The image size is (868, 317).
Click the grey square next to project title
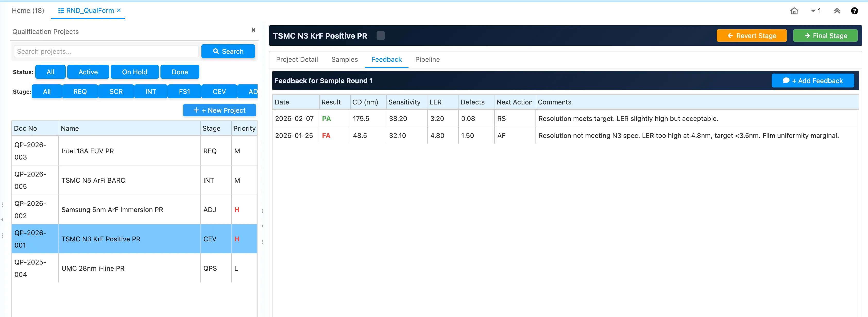380,36
